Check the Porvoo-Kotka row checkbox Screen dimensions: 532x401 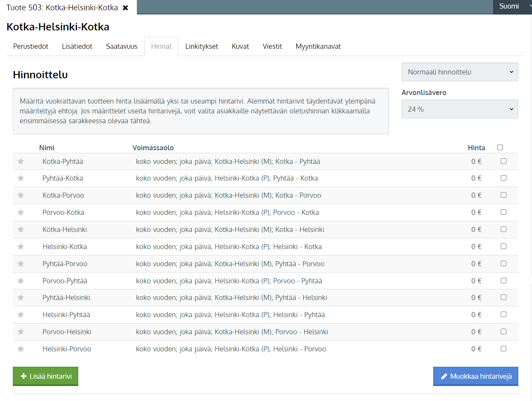pos(503,212)
